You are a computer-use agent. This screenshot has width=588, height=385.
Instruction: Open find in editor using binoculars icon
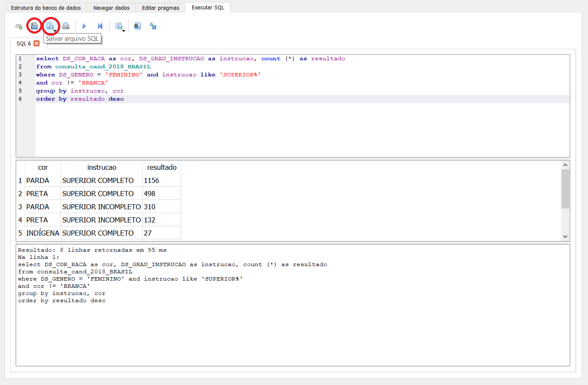tap(137, 26)
